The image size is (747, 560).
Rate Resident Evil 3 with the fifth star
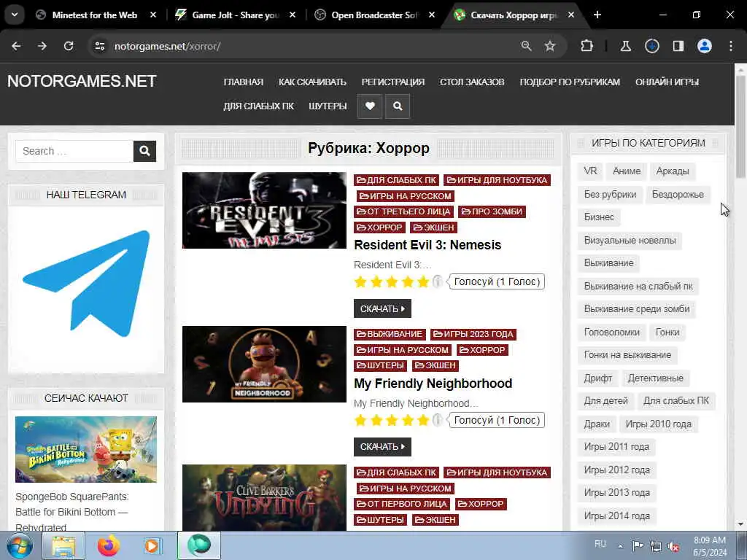coord(423,282)
